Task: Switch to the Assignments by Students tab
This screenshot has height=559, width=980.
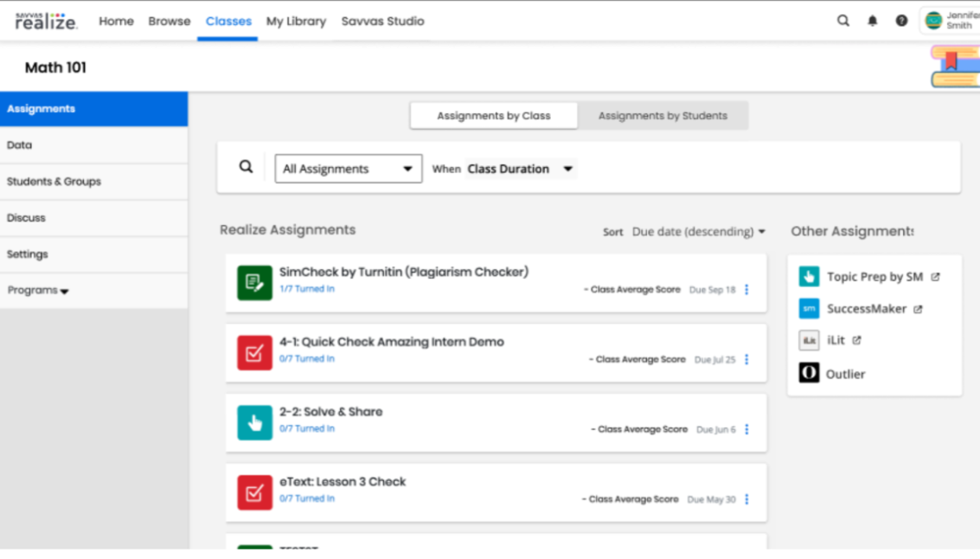Action: tap(663, 116)
